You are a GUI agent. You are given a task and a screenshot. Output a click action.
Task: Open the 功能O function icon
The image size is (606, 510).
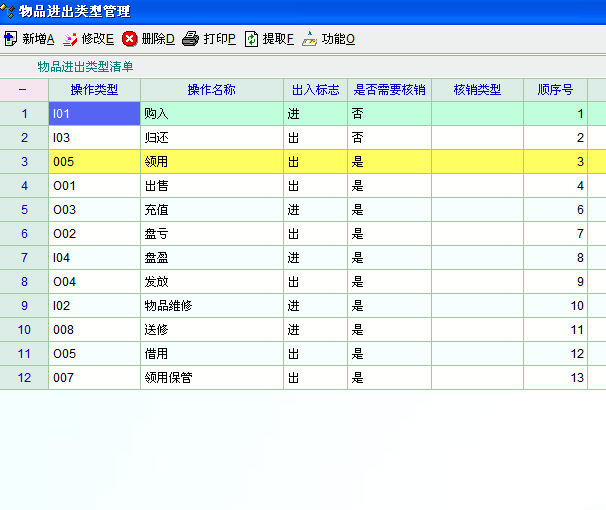(x=309, y=39)
